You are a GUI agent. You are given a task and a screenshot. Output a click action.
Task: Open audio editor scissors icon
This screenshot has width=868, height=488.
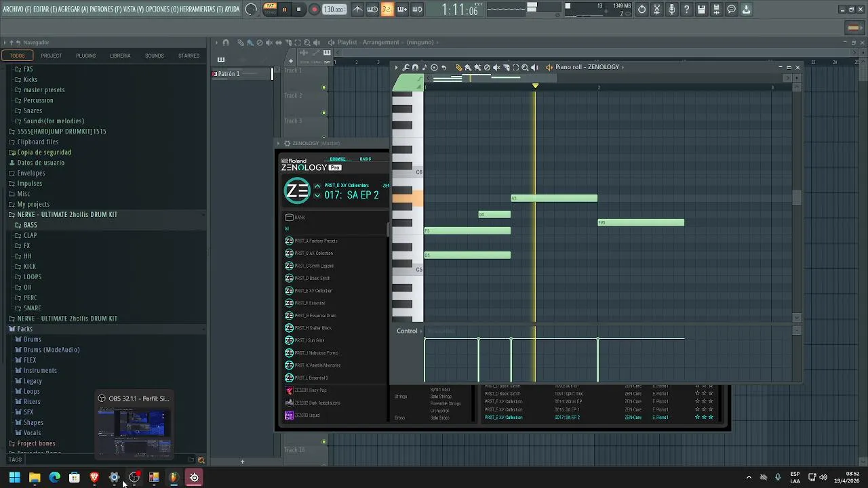(656, 9)
